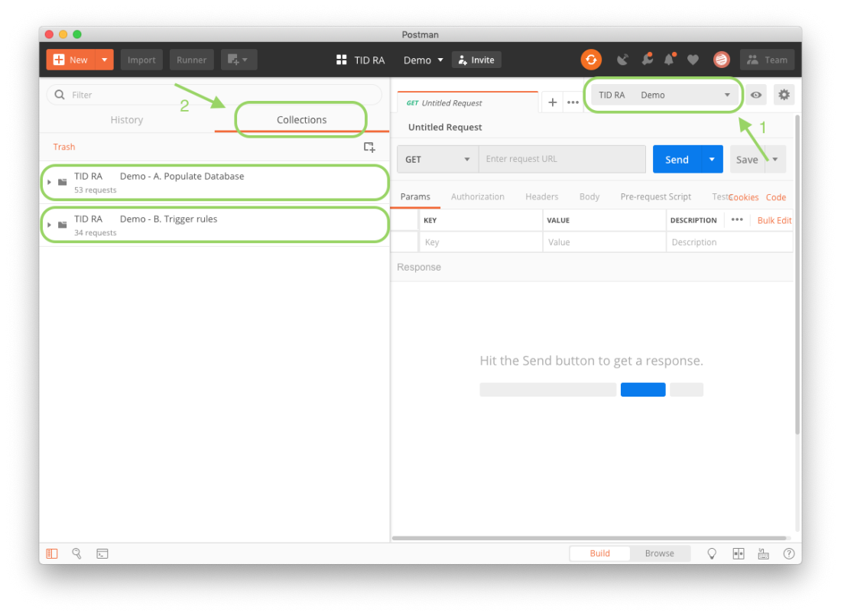841x616 pixels.
Task: Click the Import button
Action: pyautogui.click(x=141, y=60)
